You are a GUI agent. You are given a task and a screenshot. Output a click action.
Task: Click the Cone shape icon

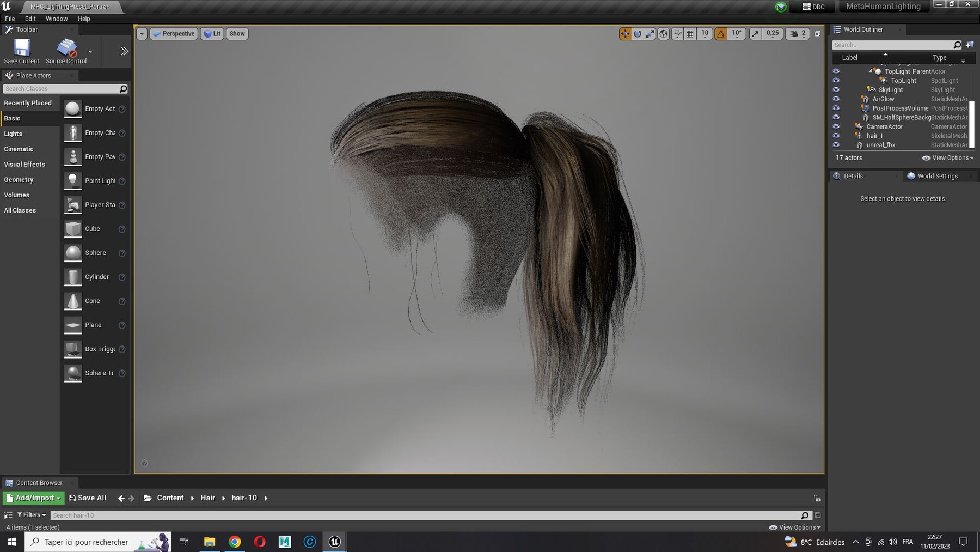pyautogui.click(x=73, y=301)
